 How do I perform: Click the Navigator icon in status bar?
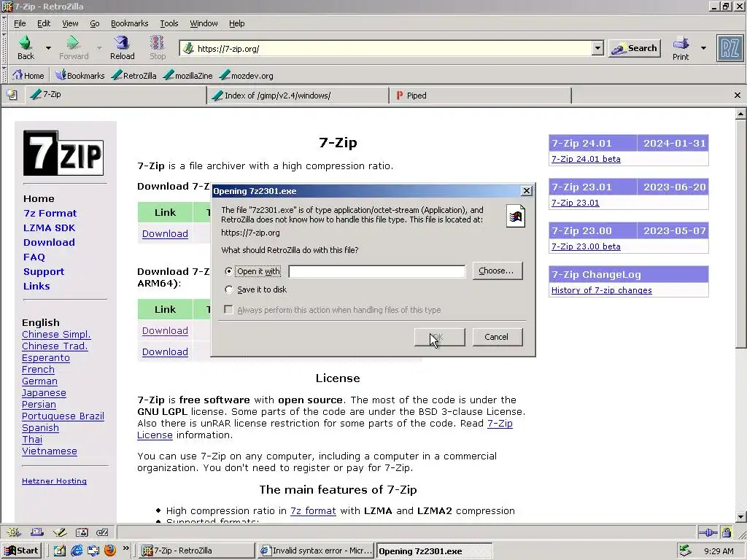14,532
